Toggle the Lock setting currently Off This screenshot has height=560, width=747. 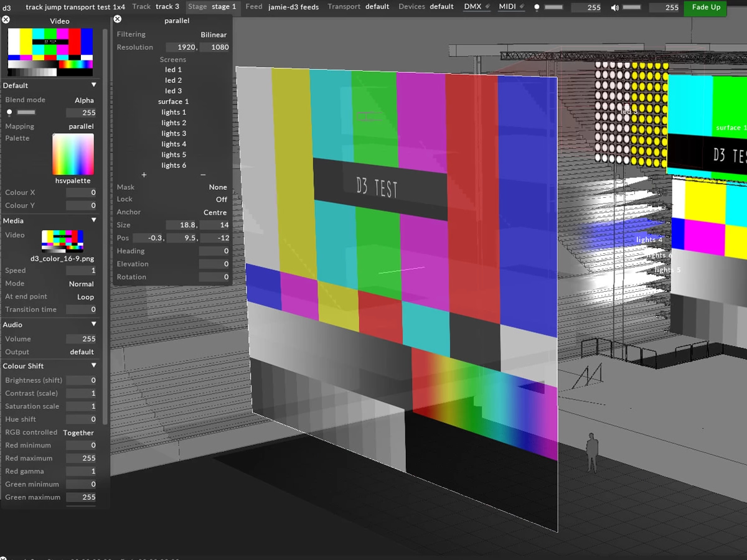222,200
